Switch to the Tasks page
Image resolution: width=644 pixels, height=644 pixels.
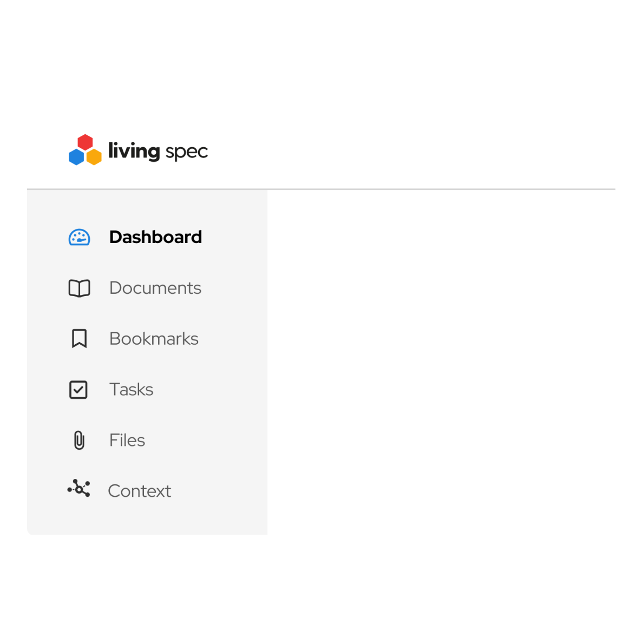(x=132, y=390)
